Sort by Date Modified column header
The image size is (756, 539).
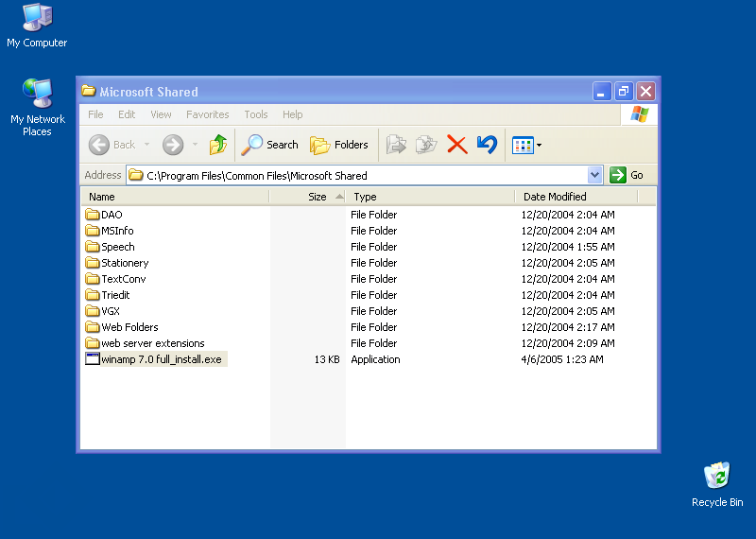(x=576, y=197)
